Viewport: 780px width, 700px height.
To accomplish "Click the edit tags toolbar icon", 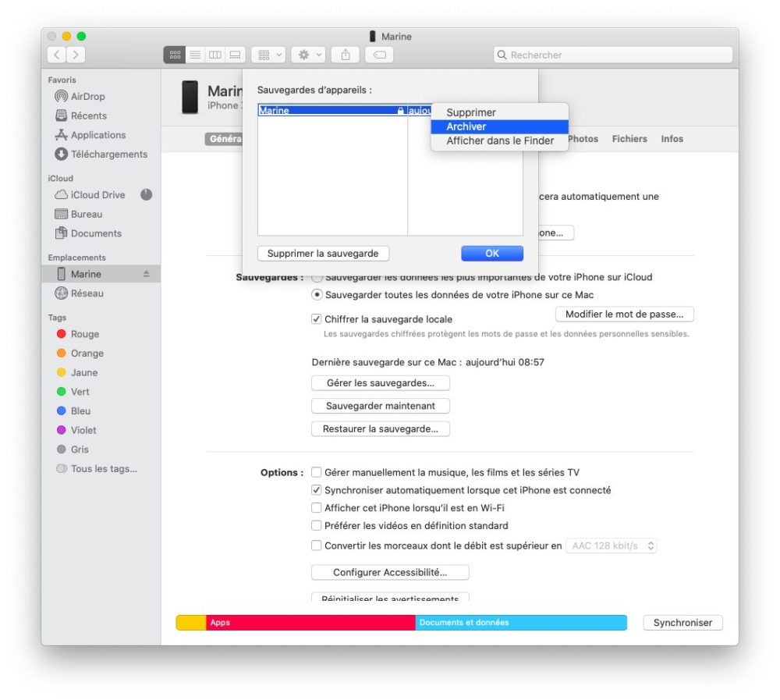I will click(380, 55).
